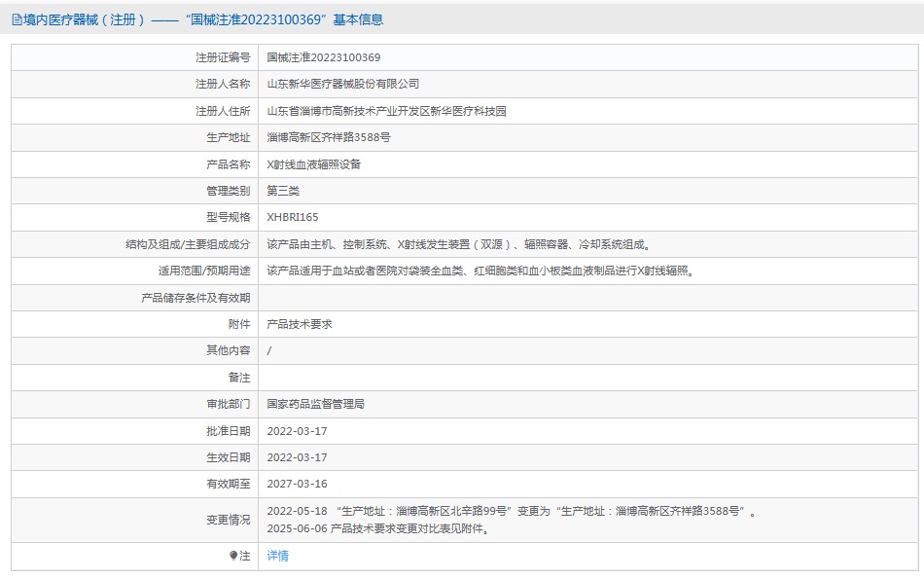
Task: Click the 产品名称 label
Action: (228, 164)
